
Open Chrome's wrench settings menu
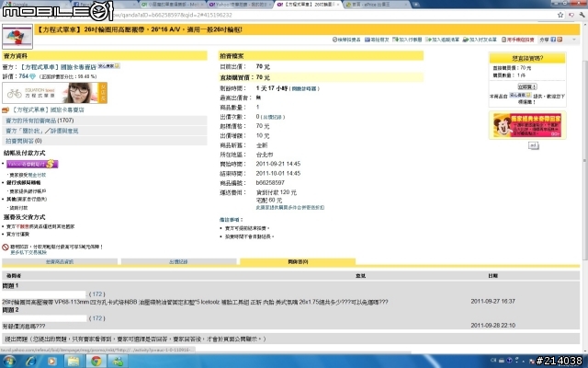(x=582, y=15)
